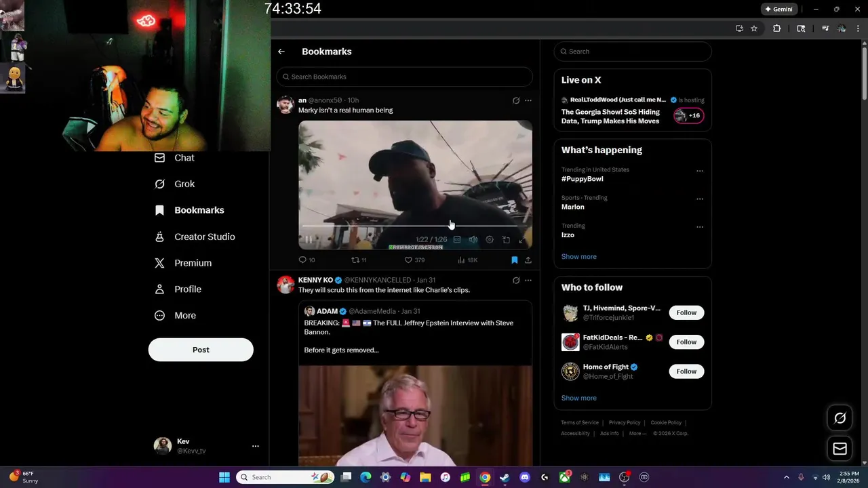
Task: Expand the footer More ··· link
Action: point(637,434)
